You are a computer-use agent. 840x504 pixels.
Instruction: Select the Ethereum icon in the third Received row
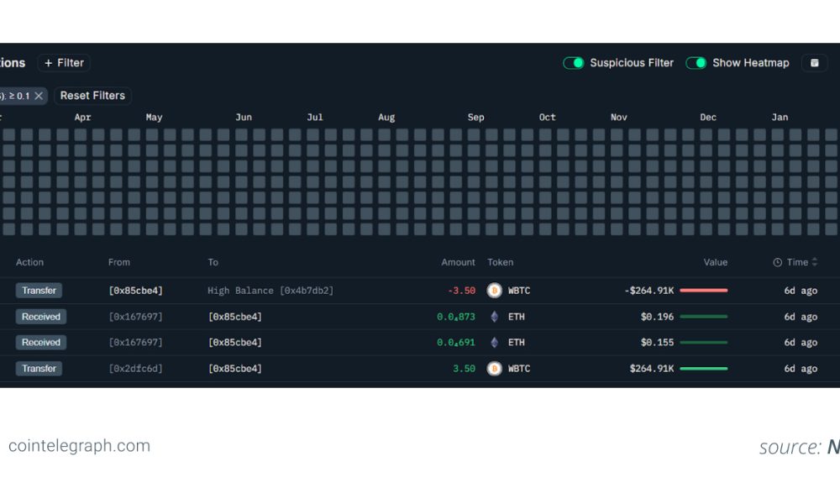coord(494,342)
